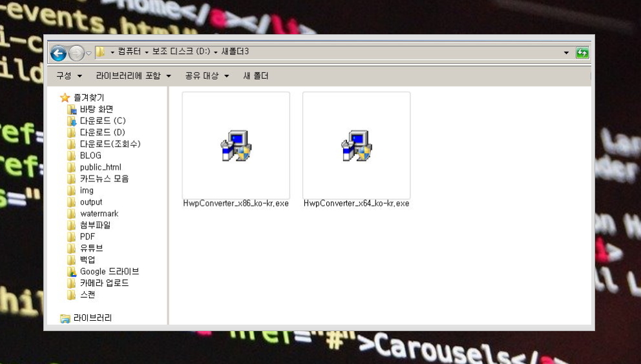Viewport: 641px width, 364px height.
Task: Select 즐겨찾기 in the navigation pane
Action: [x=89, y=97]
